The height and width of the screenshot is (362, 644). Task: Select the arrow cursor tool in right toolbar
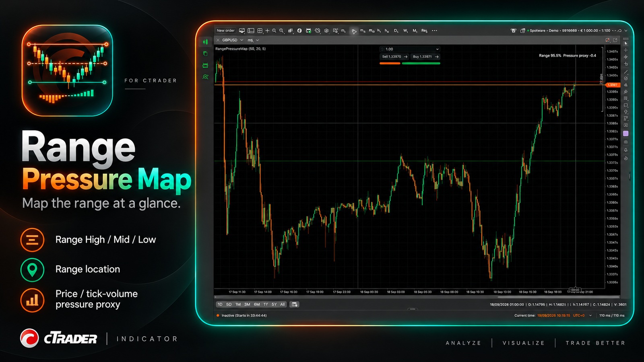(625, 43)
